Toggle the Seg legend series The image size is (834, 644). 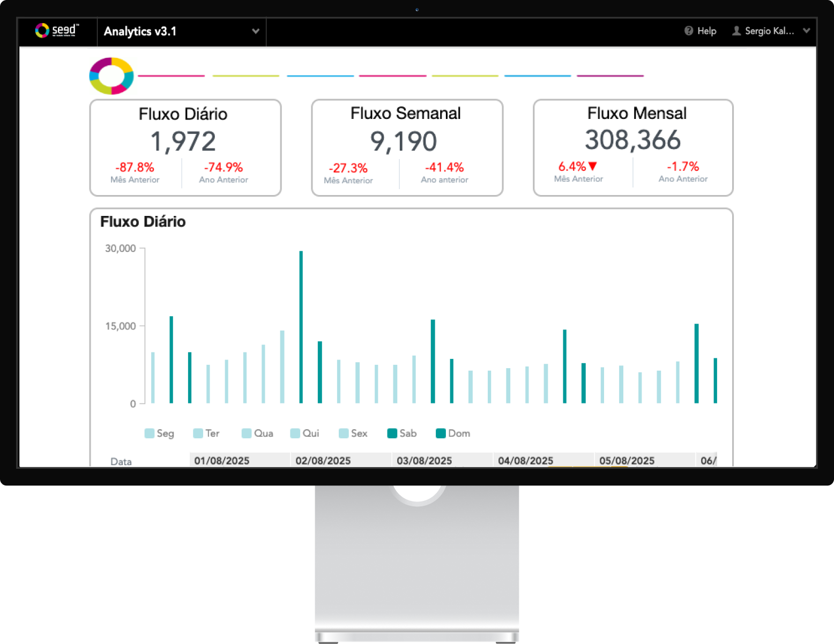coord(159,433)
